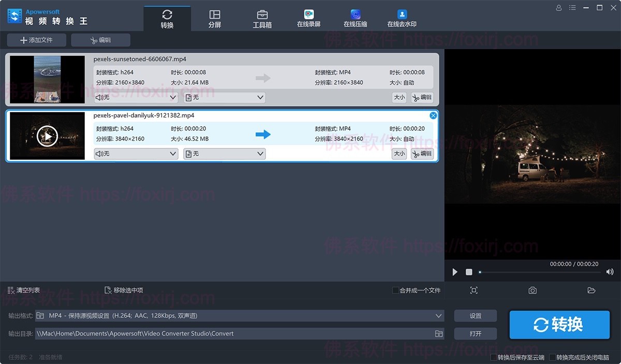Stop the video preview playback
The width and height of the screenshot is (621, 364).
click(x=469, y=272)
